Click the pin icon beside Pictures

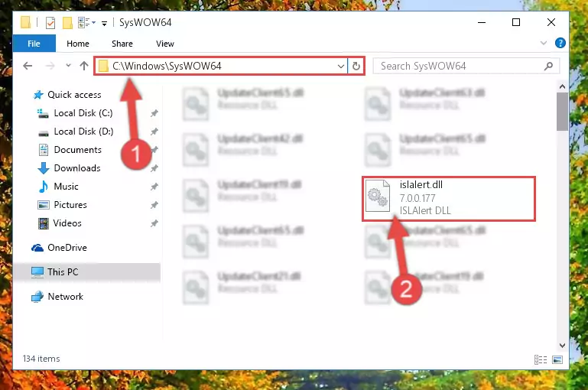pos(154,205)
